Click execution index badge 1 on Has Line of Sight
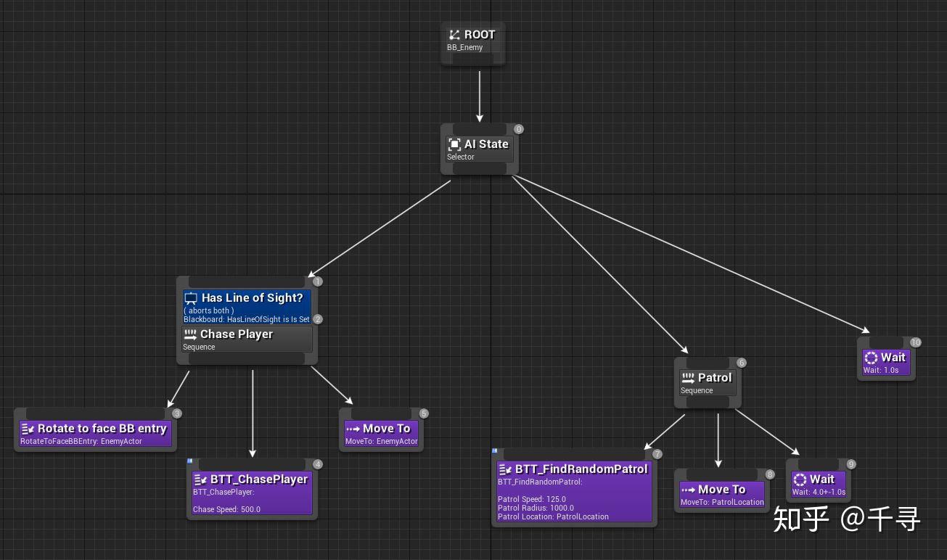Image resolution: width=947 pixels, height=560 pixels. [x=318, y=281]
